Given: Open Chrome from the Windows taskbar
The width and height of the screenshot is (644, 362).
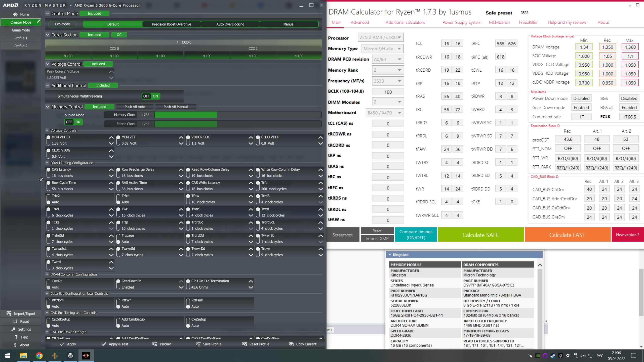Looking at the screenshot, I should coord(39,355).
